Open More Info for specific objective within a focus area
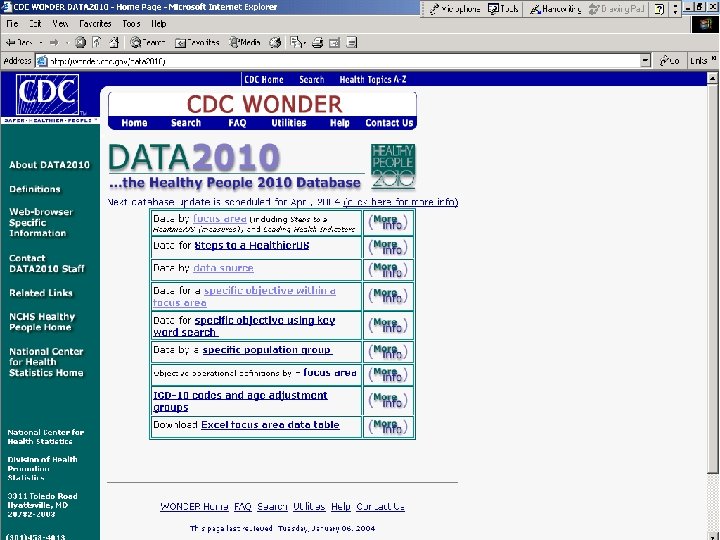Screen dimensions: 720x540 (388, 296)
